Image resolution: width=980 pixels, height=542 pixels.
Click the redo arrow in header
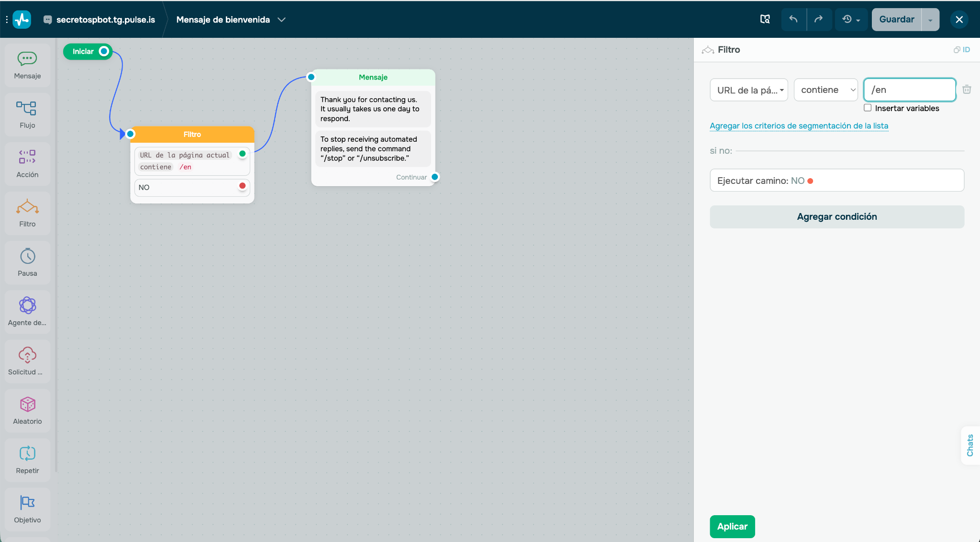click(819, 20)
